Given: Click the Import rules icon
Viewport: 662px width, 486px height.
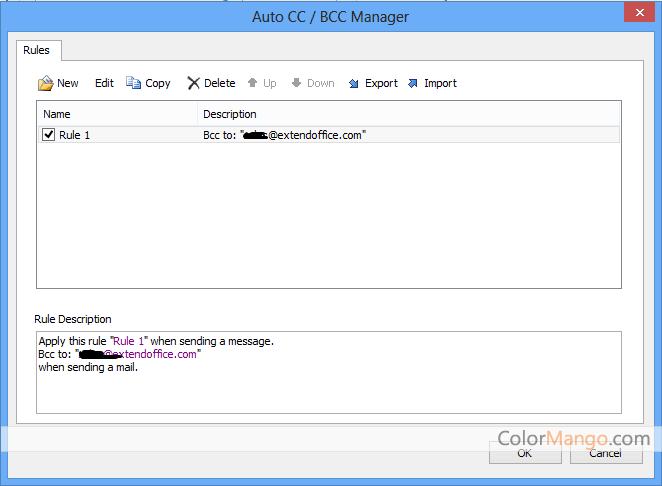Looking at the screenshot, I should [413, 84].
